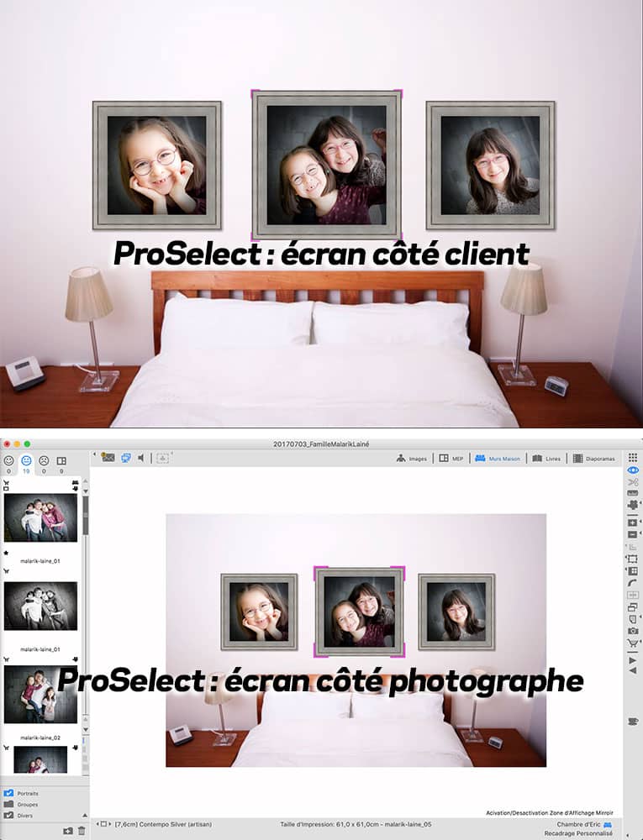Click the Chambre d'Eric room label
This screenshot has width=643, height=840.
pos(578,824)
